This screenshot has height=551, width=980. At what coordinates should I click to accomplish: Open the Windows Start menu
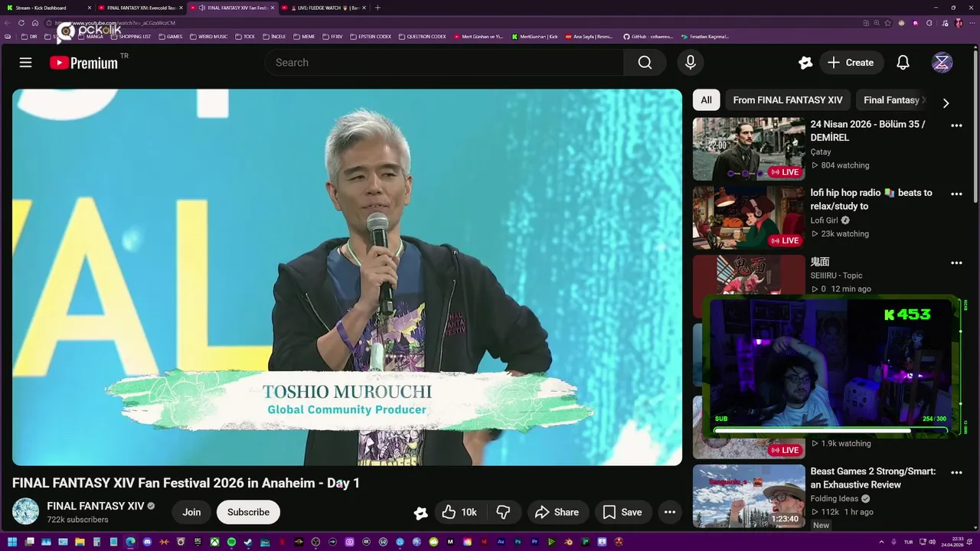click(x=12, y=542)
